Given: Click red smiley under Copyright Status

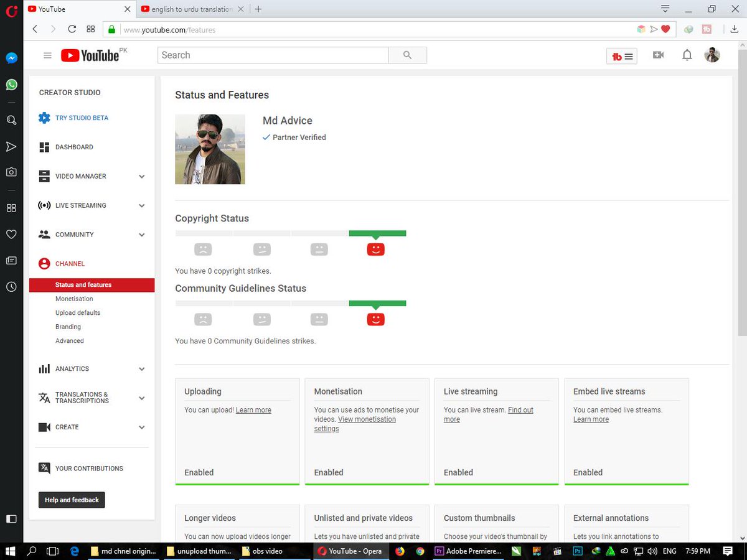Looking at the screenshot, I should [375, 250].
